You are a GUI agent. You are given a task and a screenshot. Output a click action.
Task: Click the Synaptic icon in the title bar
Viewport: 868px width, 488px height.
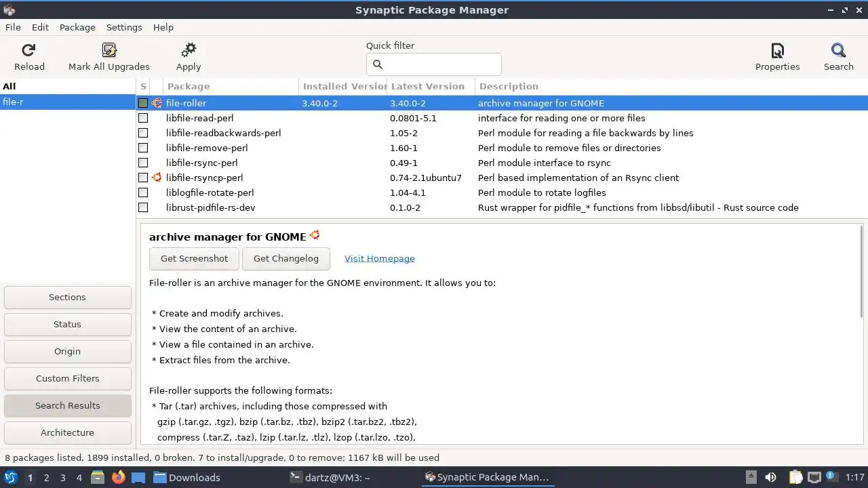tap(9, 9)
